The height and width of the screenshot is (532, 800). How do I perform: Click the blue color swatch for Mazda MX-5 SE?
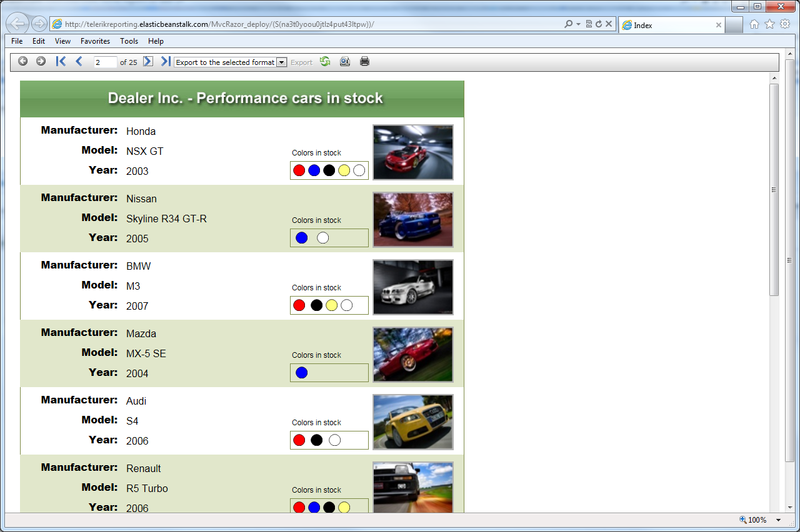pos(301,373)
